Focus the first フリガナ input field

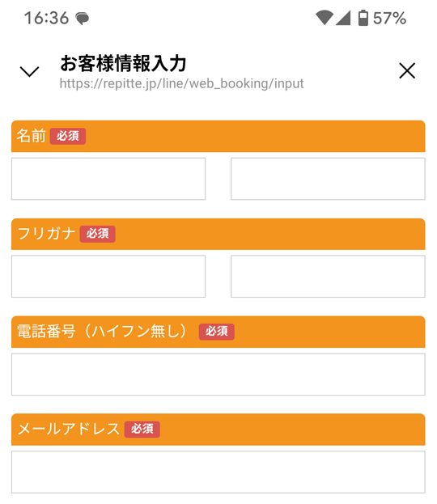point(108,277)
